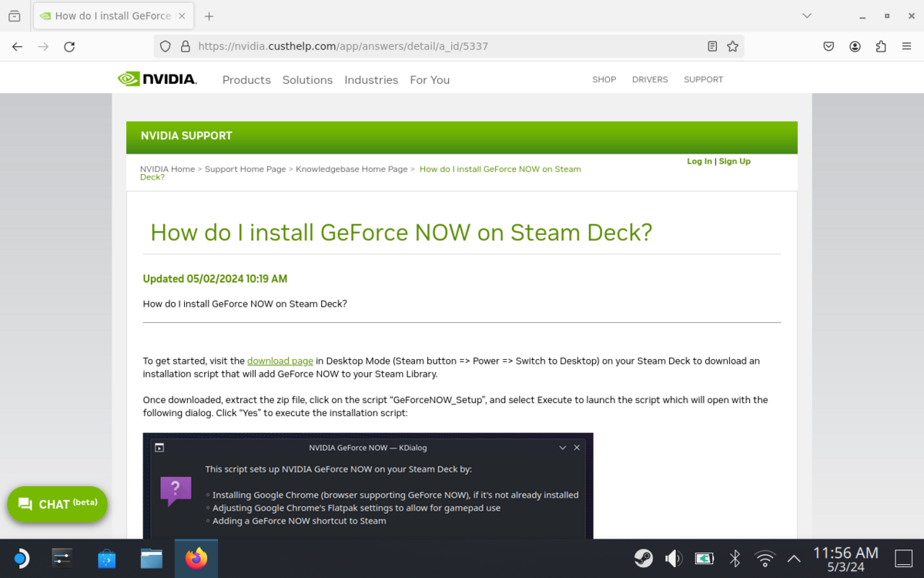Screen dimensions: 924x578
Task: Go back to the previous page
Action: click(x=17, y=46)
